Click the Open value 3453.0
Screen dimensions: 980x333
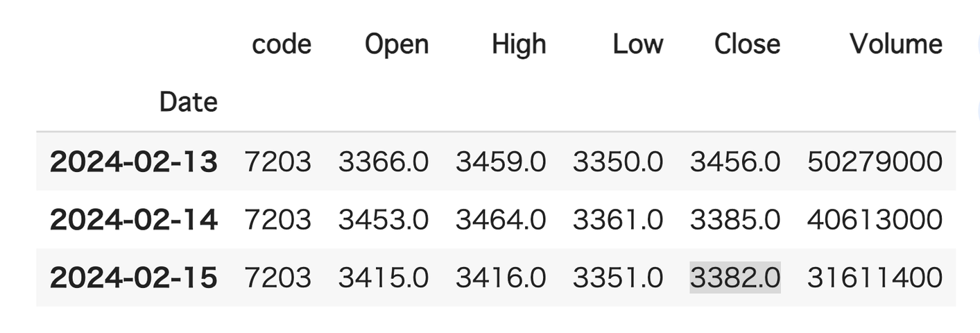[x=384, y=220]
